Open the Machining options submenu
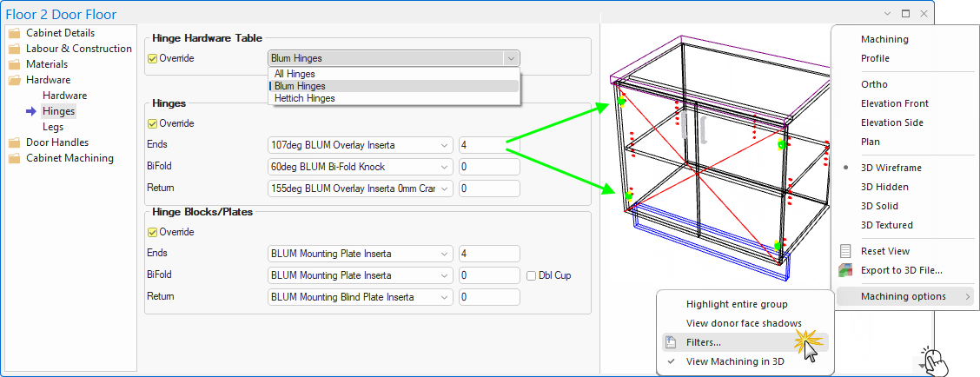Image resolution: width=980 pixels, height=377 pixels. tap(904, 296)
